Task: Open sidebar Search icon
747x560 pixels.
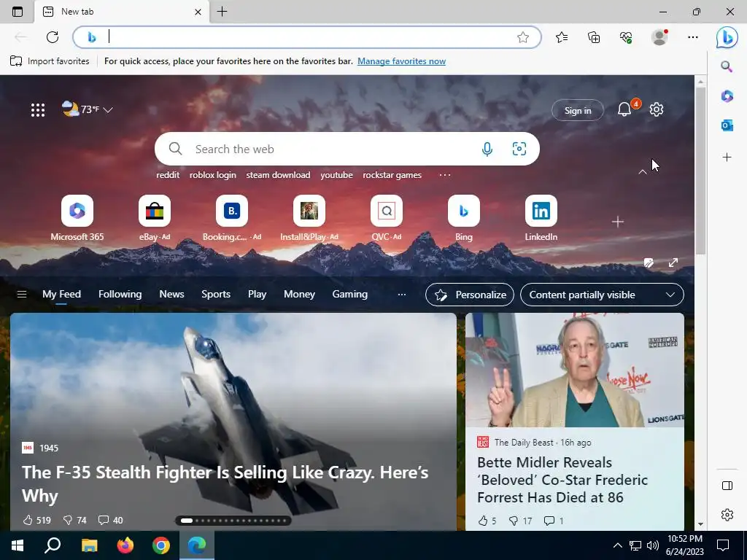Action: (727, 66)
